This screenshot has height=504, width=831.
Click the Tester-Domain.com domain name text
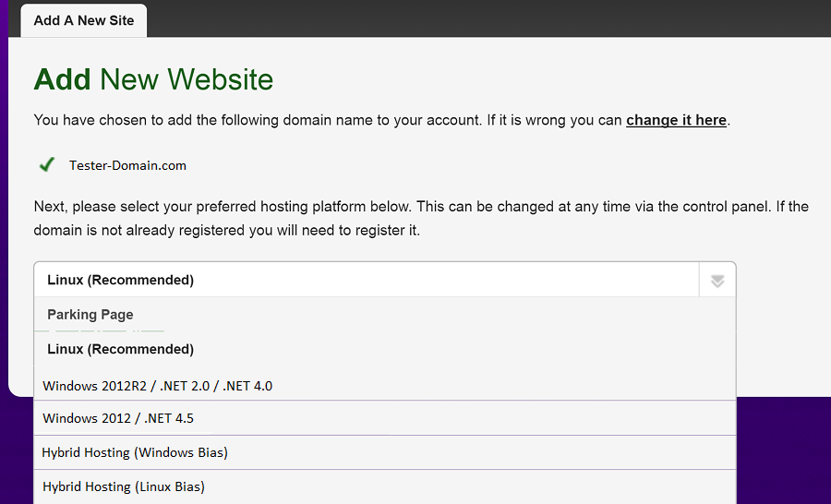tap(127, 165)
